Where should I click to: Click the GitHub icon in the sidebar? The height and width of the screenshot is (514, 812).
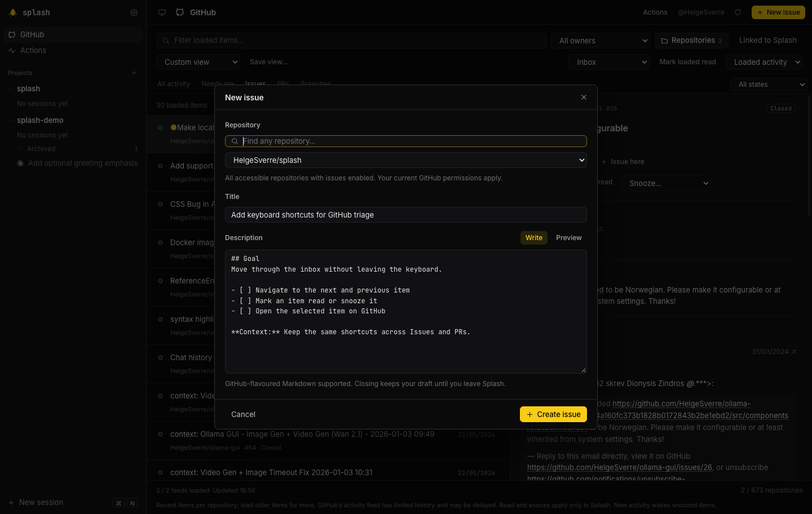coord(12,35)
